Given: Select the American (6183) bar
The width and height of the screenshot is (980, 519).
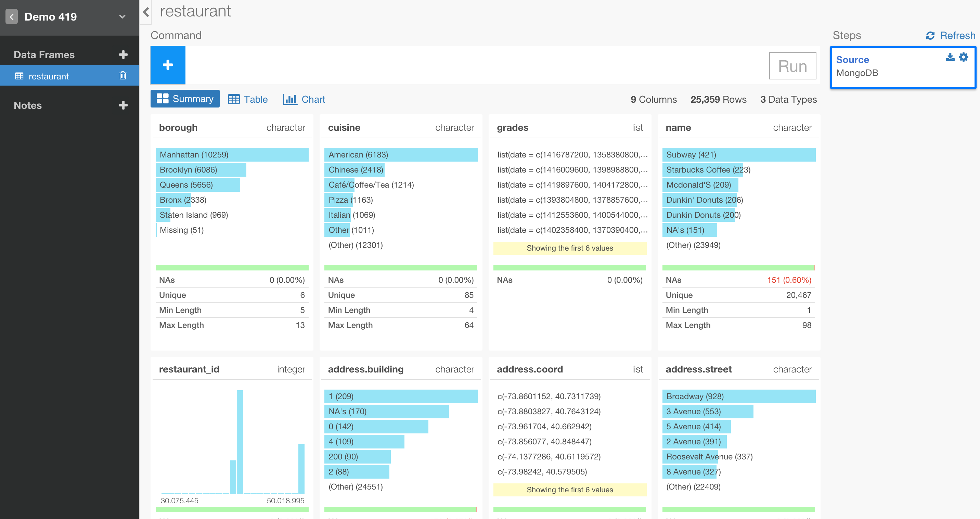Looking at the screenshot, I should (401, 154).
